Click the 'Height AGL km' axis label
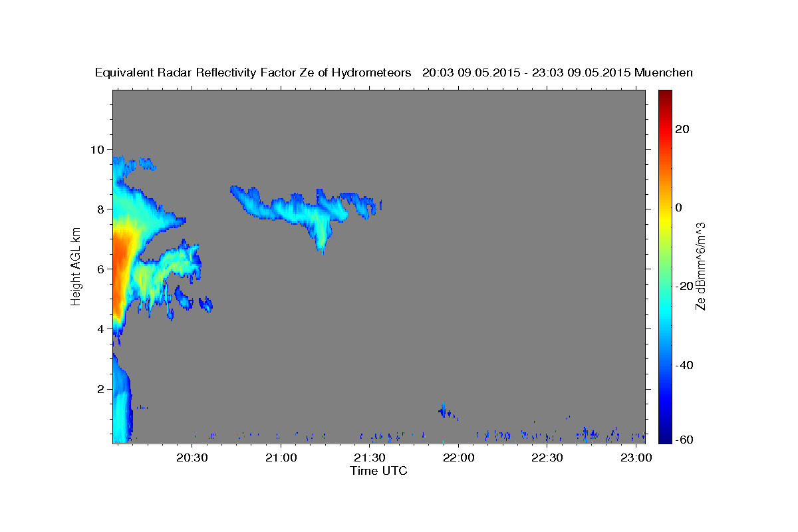Viewport: 798px width, 532px height. tap(76, 267)
